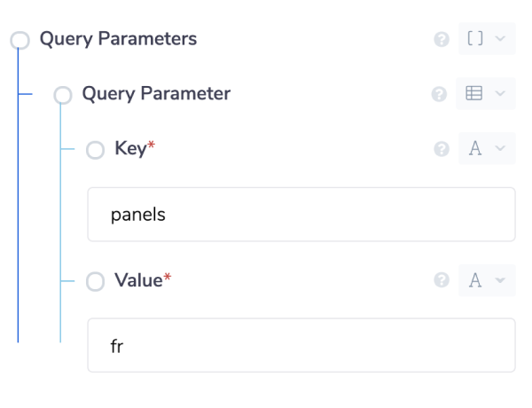Toggle the circle next to Key

pos(95,150)
